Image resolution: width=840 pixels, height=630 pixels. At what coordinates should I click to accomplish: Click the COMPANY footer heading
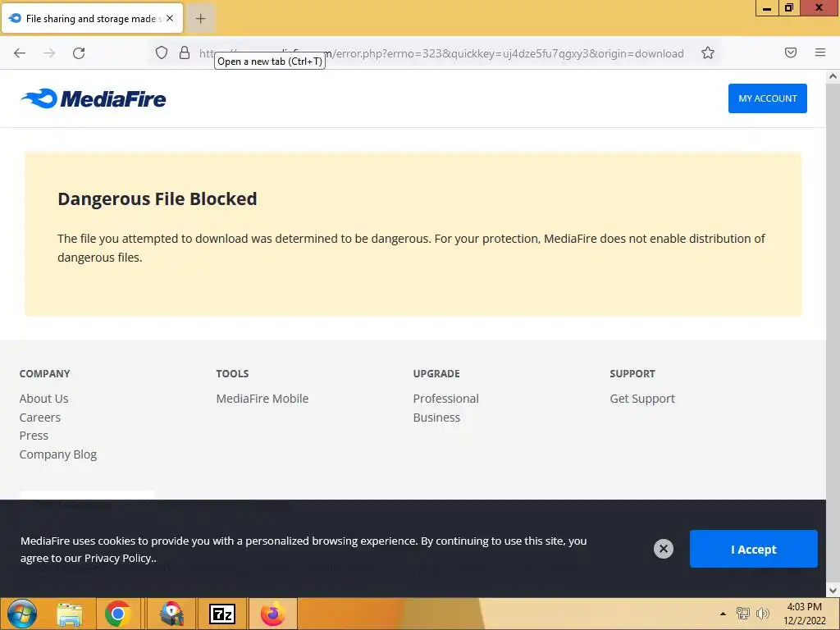pyautogui.click(x=45, y=373)
